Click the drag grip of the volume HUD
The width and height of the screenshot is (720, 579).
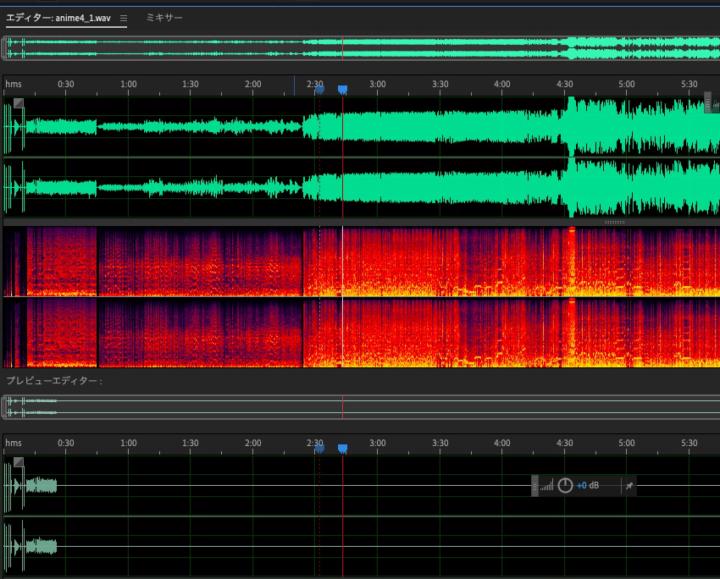coord(535,486)
